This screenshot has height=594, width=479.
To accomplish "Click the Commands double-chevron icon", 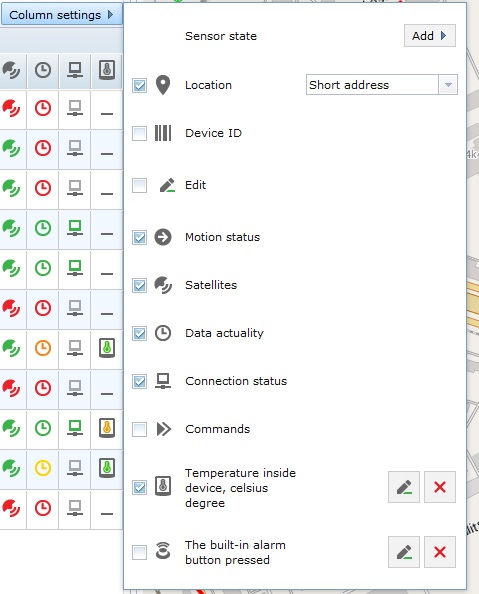I will (x=164, y=429).
